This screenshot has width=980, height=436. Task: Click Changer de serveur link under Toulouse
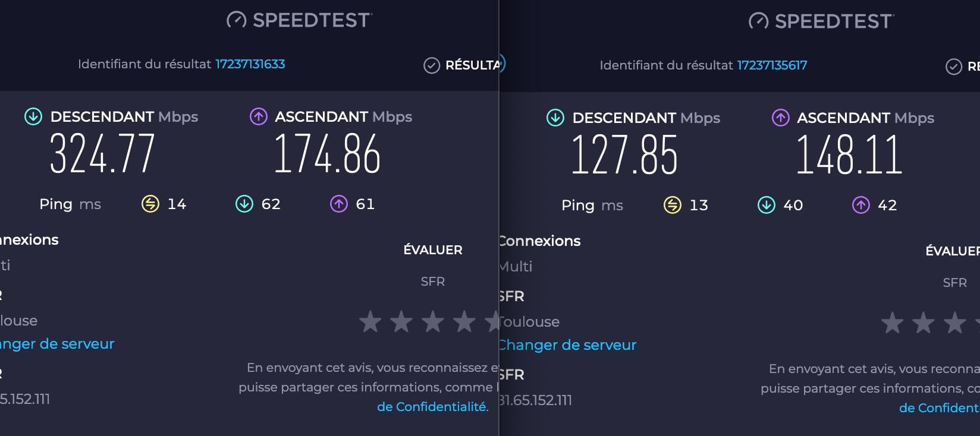tap(567, 345)
